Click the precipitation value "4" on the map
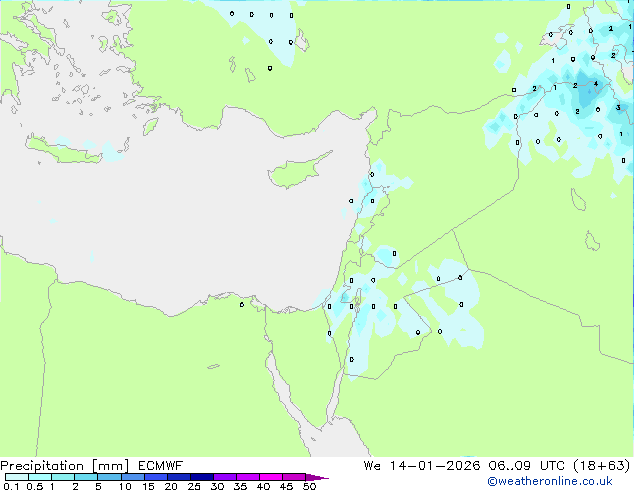The height and width of the screenshot is (490, 634). click(596, 84)
